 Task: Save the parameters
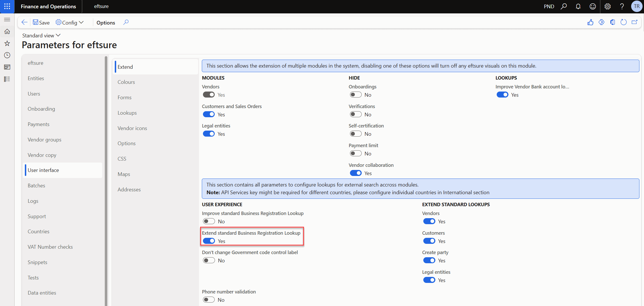41,22
